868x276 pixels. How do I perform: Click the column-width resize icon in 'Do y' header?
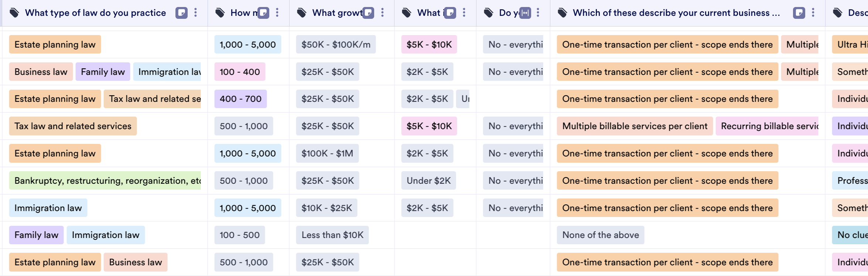pyautogui.click(x=525, y=13)
